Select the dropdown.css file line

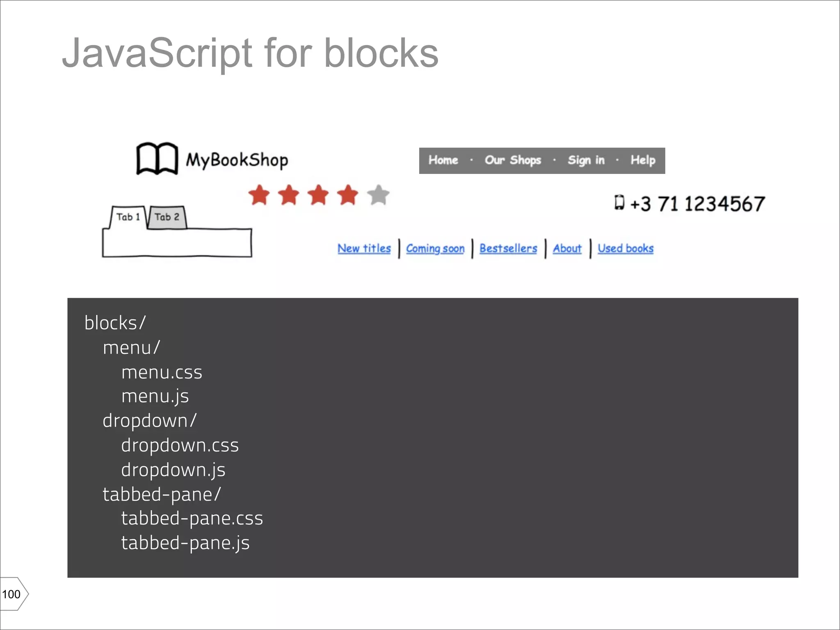tap(180, 445)
